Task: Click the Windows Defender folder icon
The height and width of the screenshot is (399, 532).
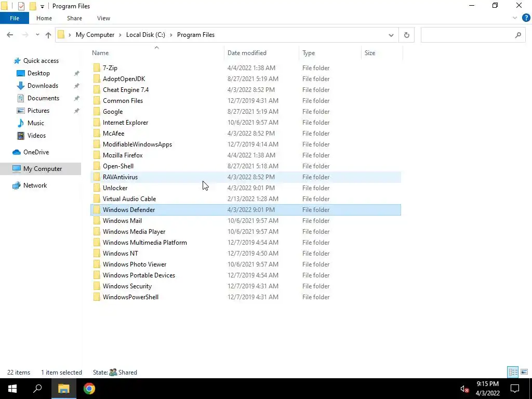Action: 97,210
